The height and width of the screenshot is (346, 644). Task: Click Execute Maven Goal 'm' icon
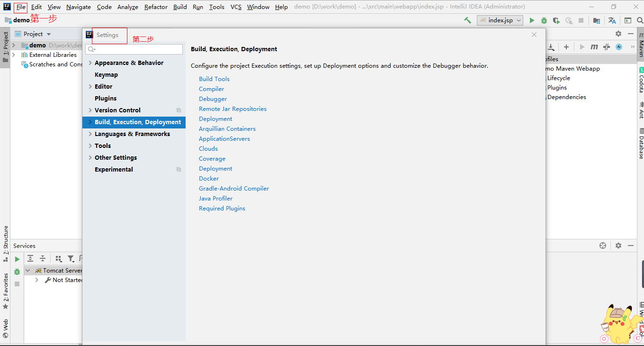point(594,47)
